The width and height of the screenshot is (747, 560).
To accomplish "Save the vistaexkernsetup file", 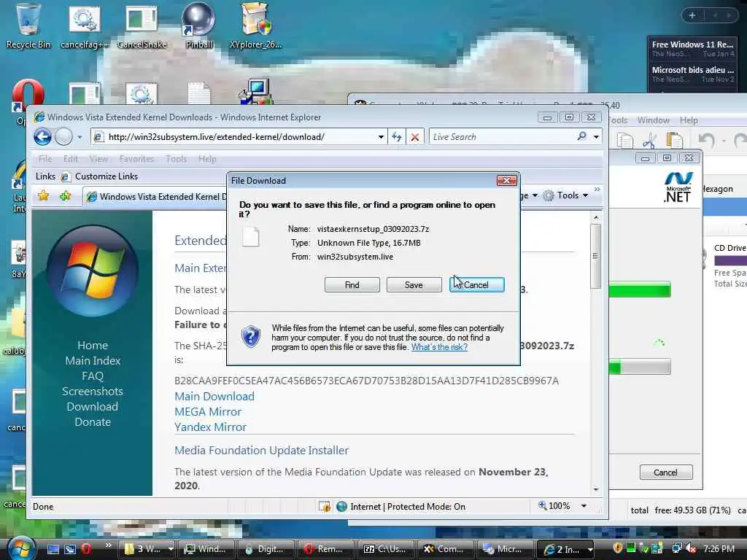I will click(414, 285).
